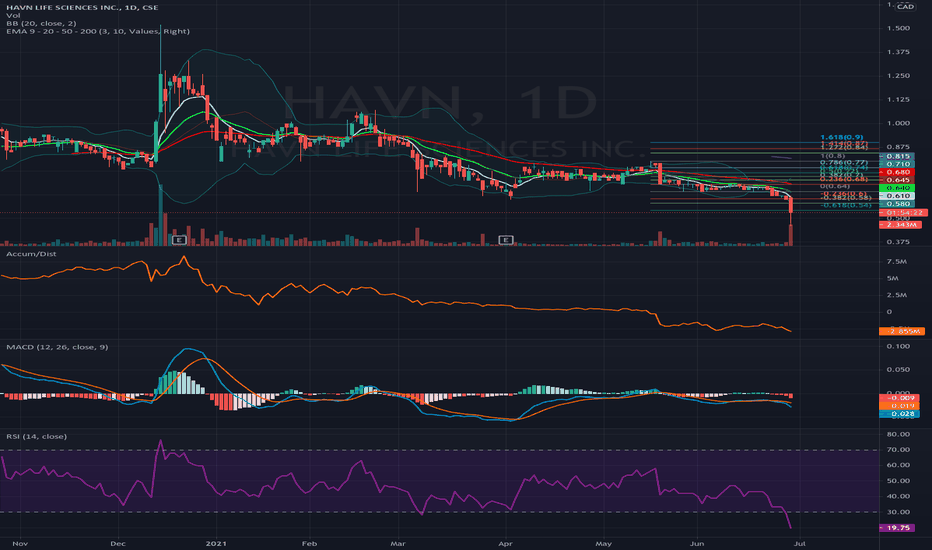Select the Fibonacci 1(0.8) level label
Viewport: 932px width, 550px height.
(x=832, y=156)
